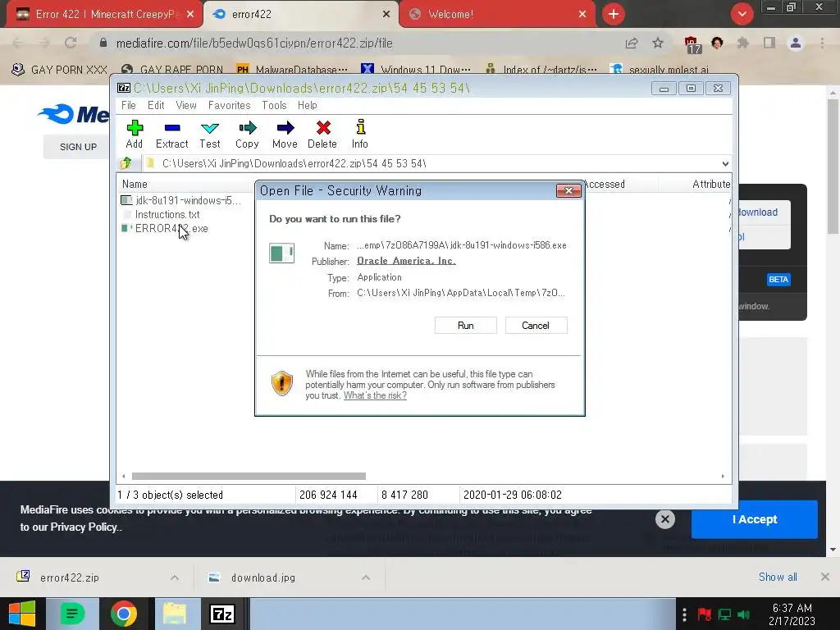Toggle the browser side panel icon
Screen dimensions: 840x630
(x=769, y=43)
